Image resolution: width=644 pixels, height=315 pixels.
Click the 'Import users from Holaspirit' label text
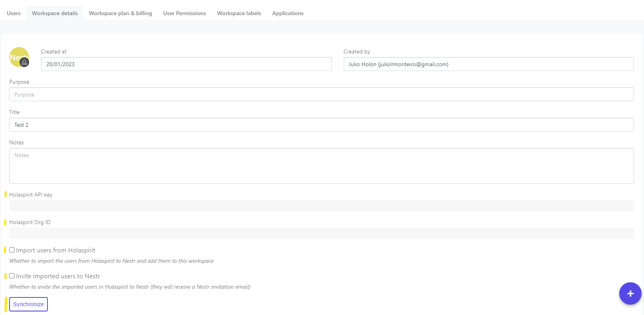point(55,250)
